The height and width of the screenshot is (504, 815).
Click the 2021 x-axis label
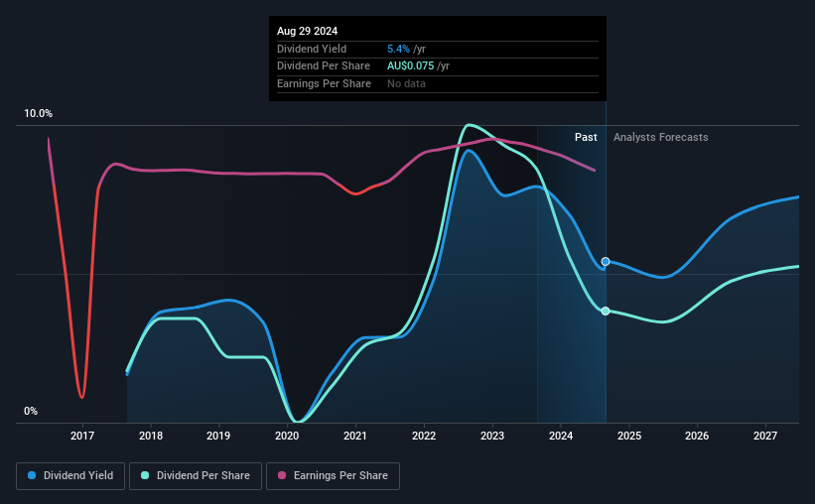pos(355,436)
